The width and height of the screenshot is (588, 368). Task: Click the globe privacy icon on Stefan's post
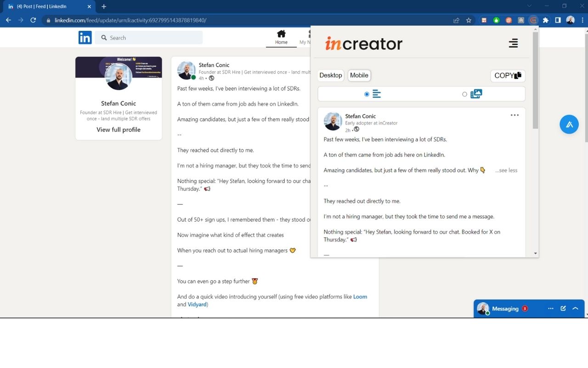tap(211, 78)
